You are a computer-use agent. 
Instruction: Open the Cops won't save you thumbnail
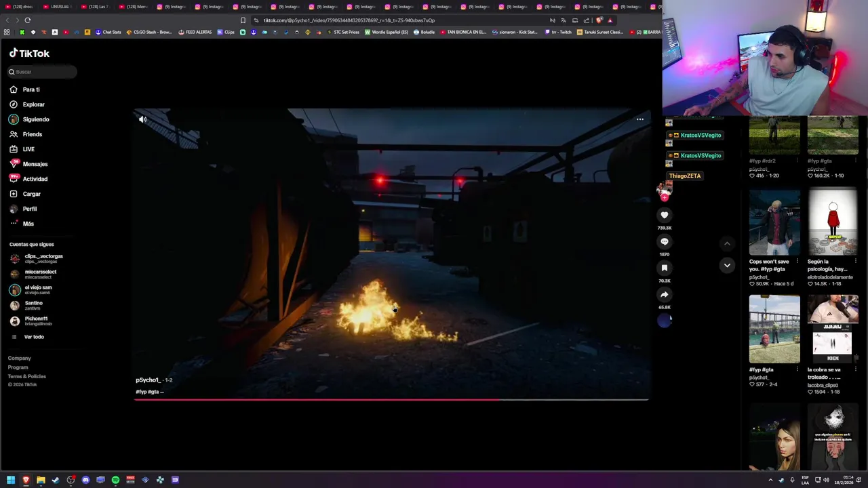(x=774, y=222)
